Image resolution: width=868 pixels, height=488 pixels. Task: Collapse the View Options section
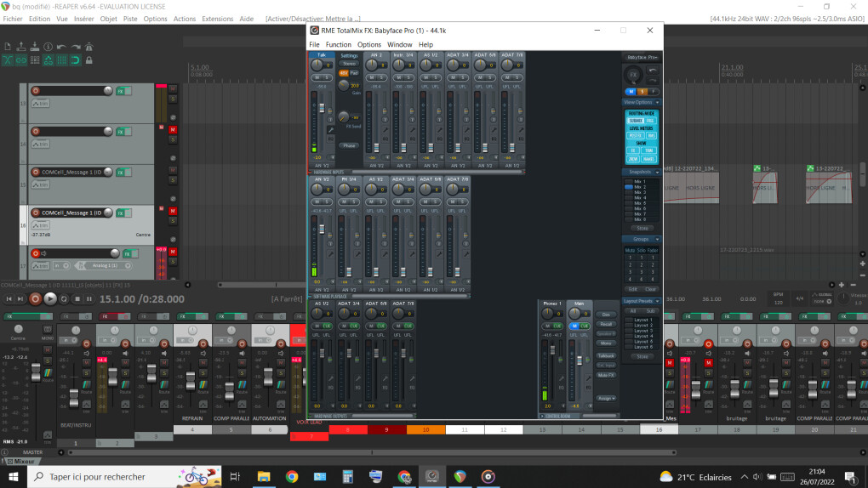657,102
